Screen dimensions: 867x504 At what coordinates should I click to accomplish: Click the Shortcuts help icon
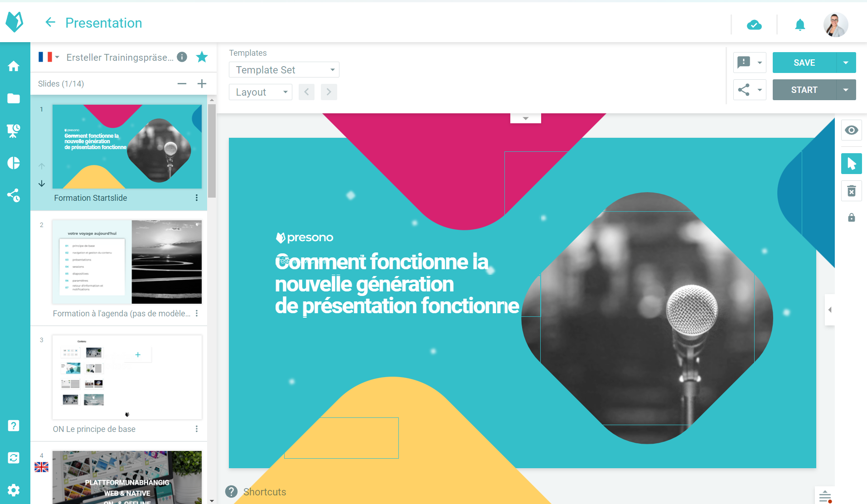click(231, 492)
